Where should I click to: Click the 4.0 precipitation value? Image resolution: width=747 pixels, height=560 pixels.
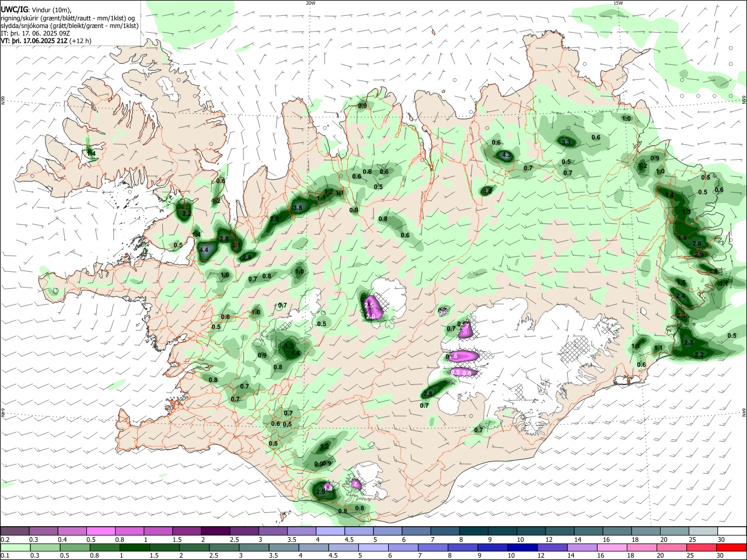[487, 191]
